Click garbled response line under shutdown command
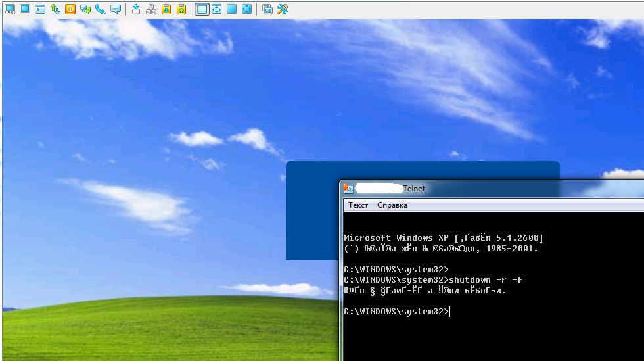This screenshot has width=644, height=361. 425,291
